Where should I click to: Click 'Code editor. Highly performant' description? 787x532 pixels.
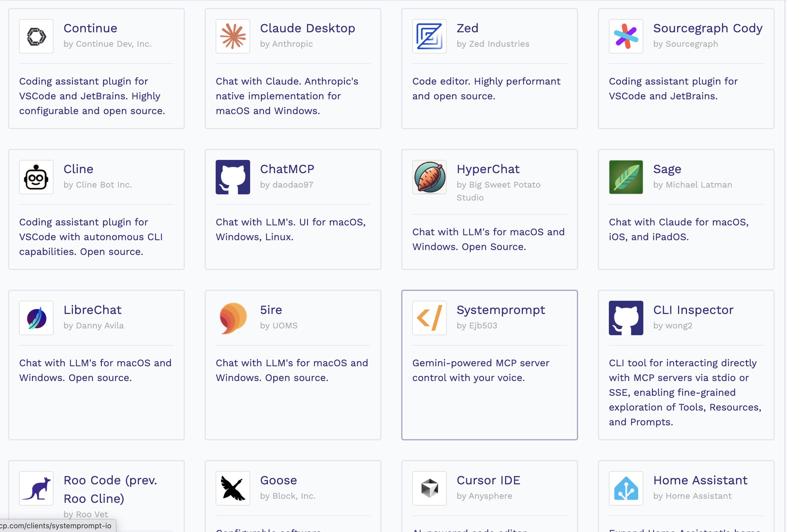pos(486,89)
